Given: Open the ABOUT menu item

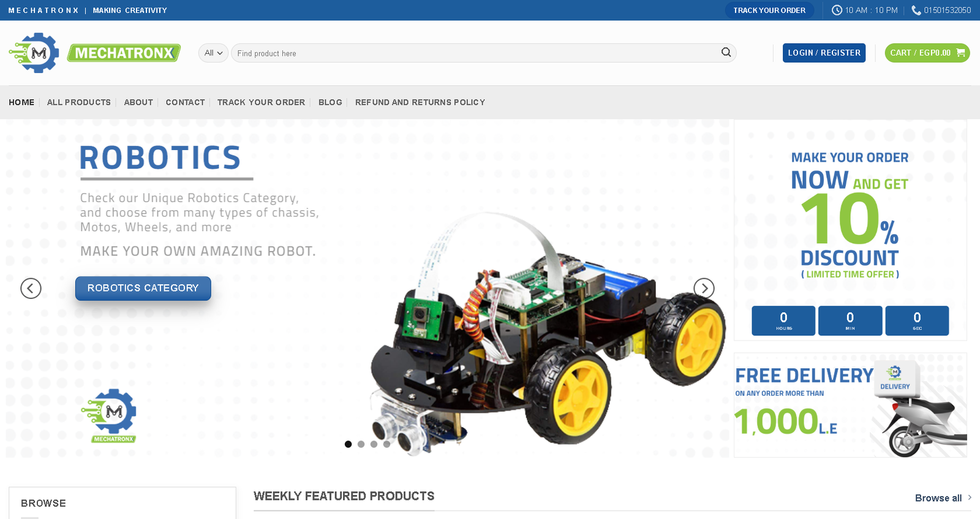Looking at the screenshot, I should click(138, 102).
